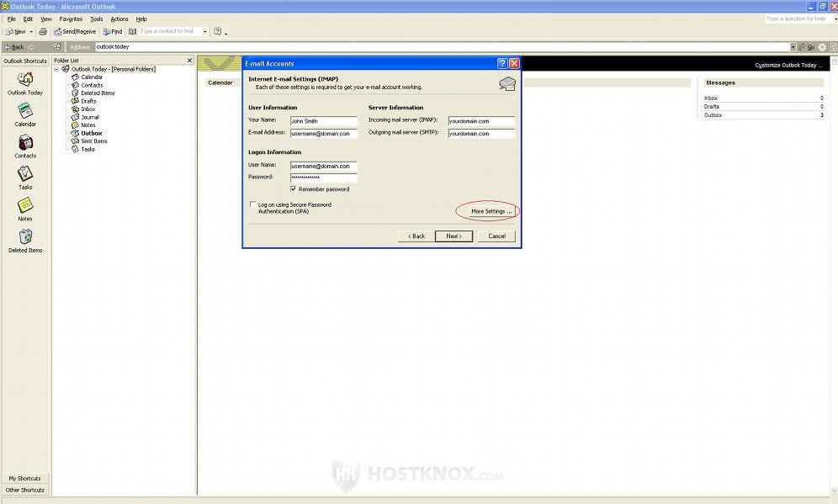Close the Folder List pane
Image resolution: width=838 pixels, height=504 pixels.
[189, 61]
